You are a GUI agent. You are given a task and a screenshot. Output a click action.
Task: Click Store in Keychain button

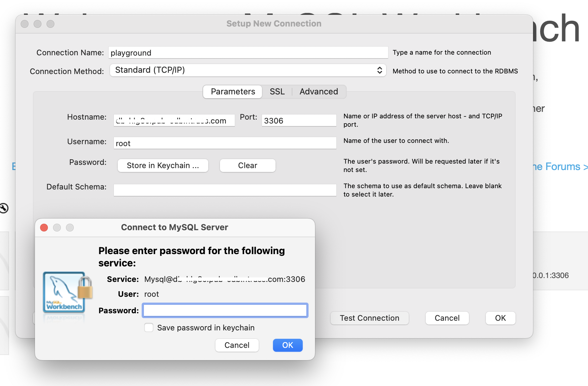(x=163, y=166)
